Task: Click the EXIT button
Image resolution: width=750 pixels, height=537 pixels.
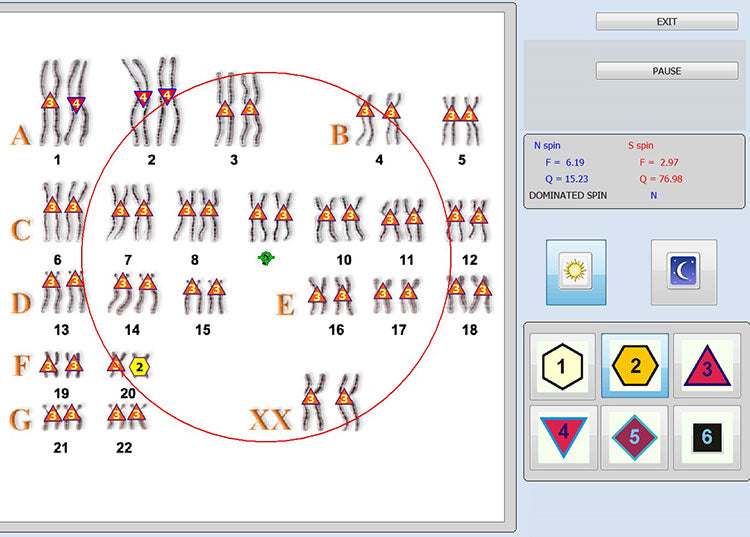Action: (x=667, y=21)
